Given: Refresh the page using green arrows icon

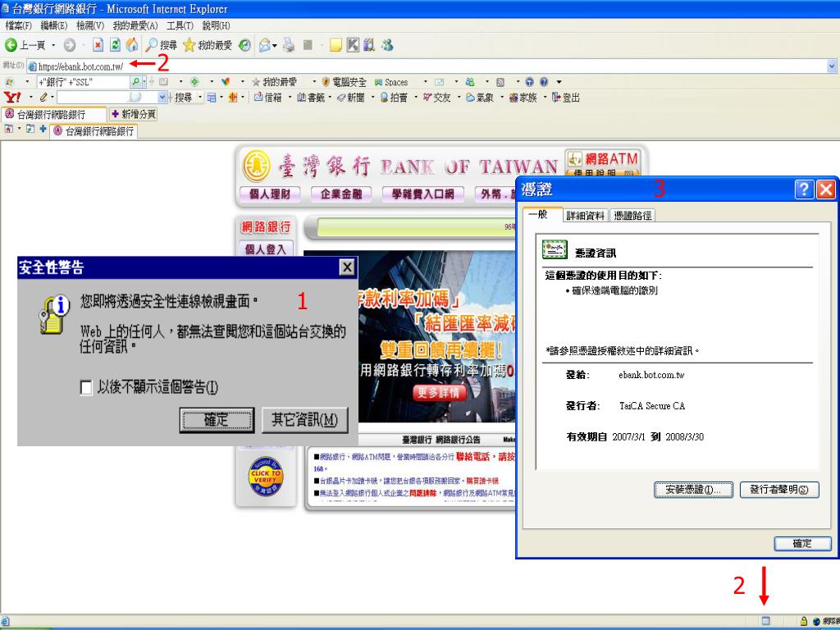Looking at the screenshot, I should pos(115,45).
